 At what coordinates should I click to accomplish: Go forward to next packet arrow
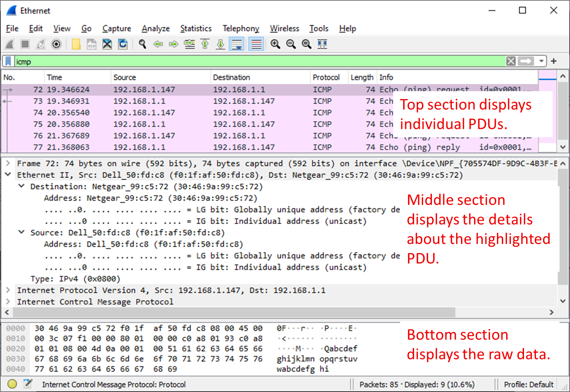point(173,44)
